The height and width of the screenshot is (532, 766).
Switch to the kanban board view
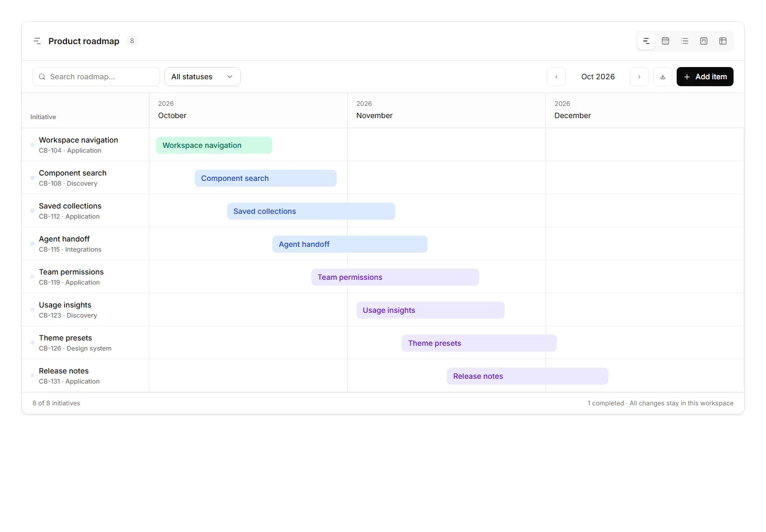point(704,41)
